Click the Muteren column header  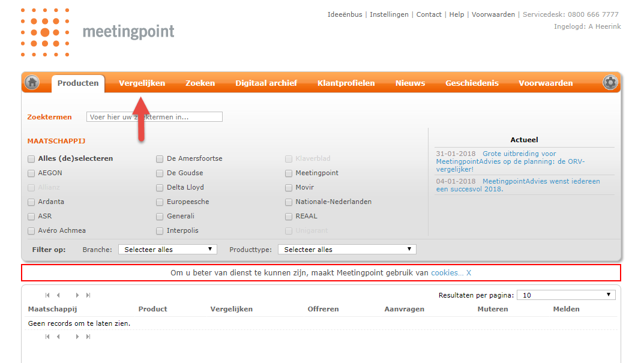click(492, 309)
